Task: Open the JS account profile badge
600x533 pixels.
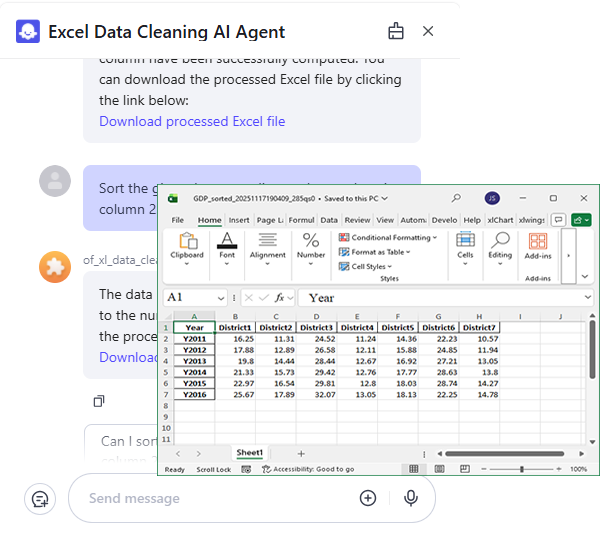Action: [492, 198]
